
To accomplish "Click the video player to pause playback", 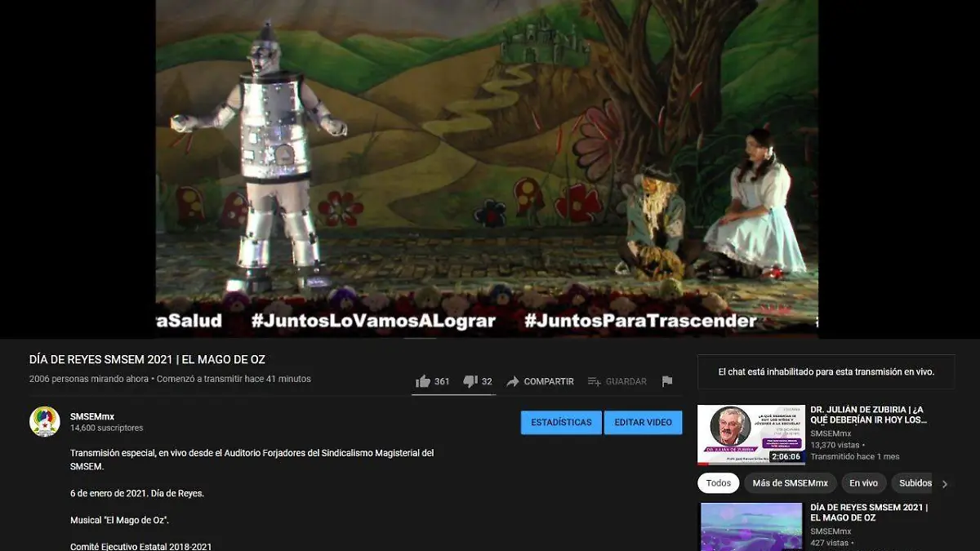I will (487, 163).
